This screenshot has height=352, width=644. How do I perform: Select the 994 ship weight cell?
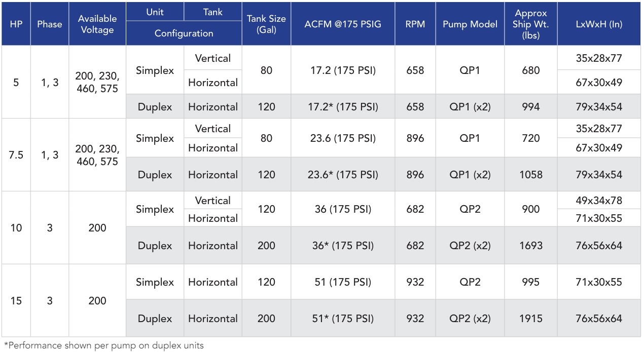[531, 107]
